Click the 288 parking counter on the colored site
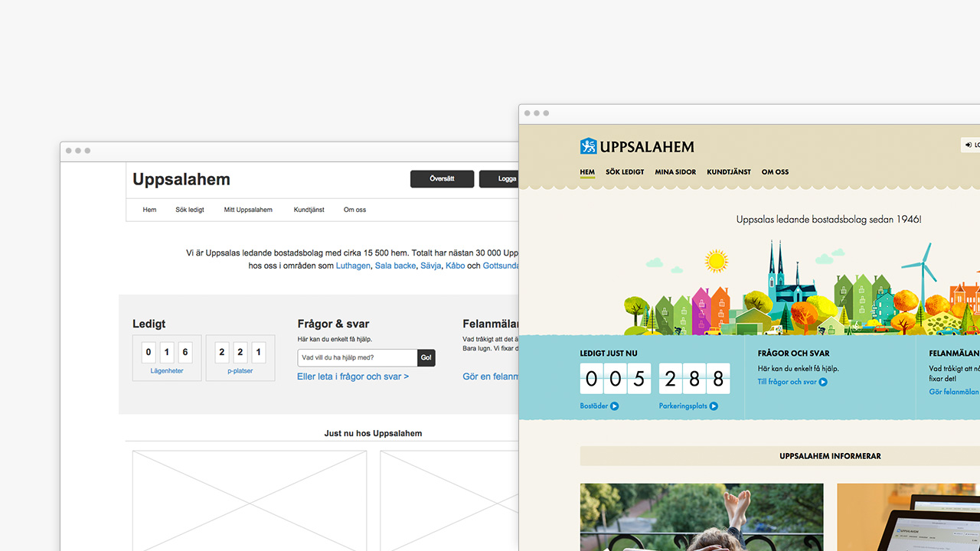980x551 pixels. point(694,379)
